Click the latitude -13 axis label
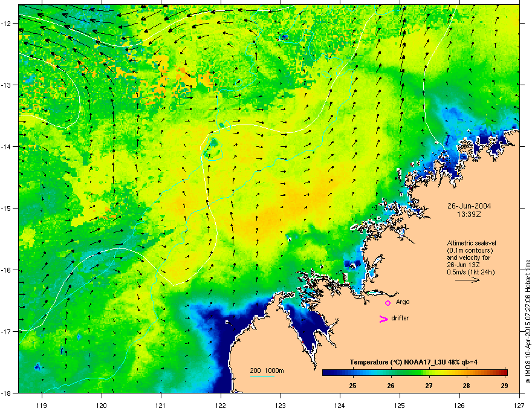 point(7,85)
